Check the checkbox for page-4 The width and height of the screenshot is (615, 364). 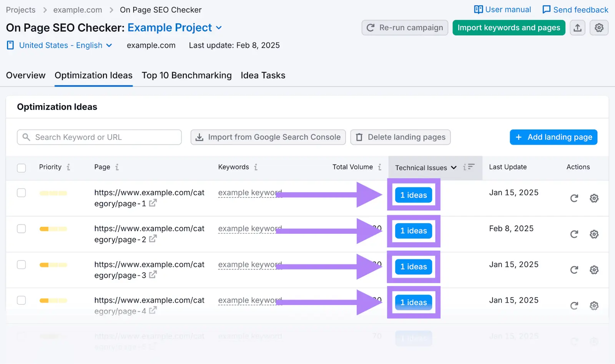[x=21, y=300]
